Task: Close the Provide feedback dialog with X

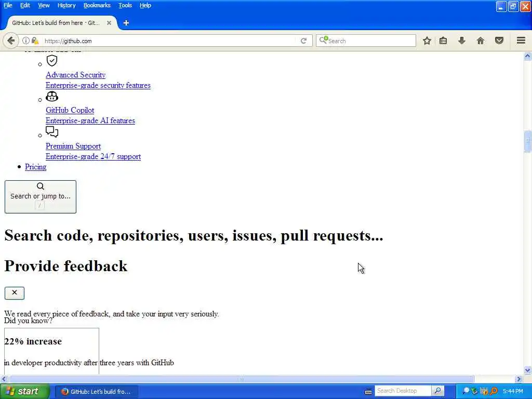Action: [14, 293]
